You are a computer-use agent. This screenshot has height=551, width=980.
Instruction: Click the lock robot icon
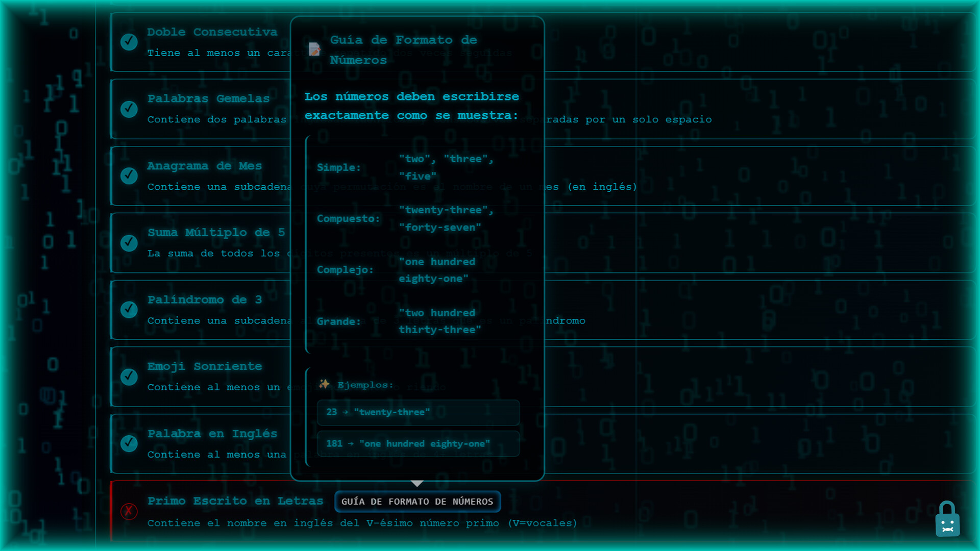947,519
